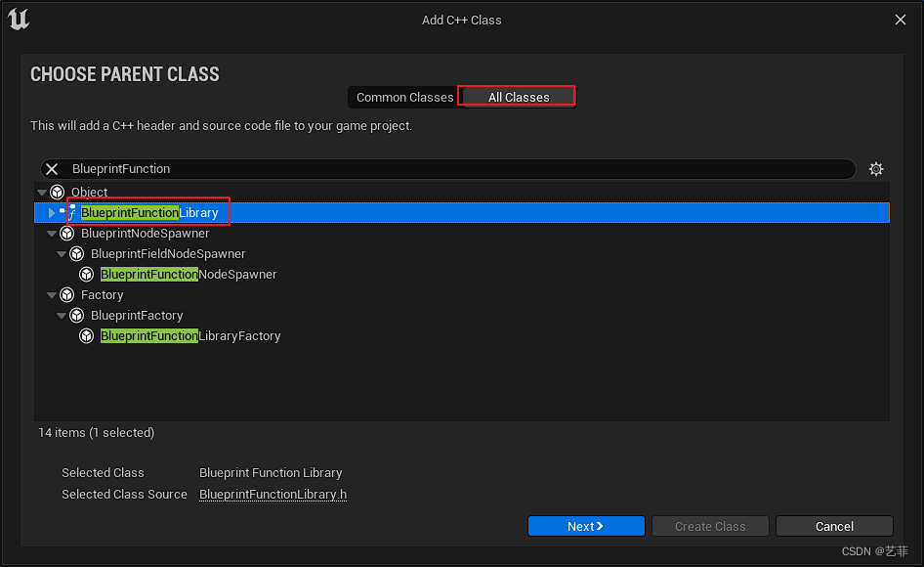Click the 'Selected Class Source' label

tap(124, 495)
